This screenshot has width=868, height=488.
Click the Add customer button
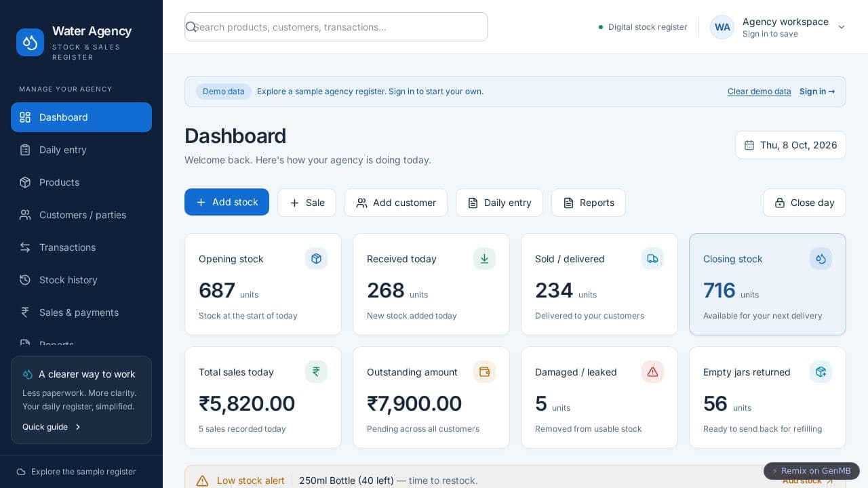click(x=396, y=203)
